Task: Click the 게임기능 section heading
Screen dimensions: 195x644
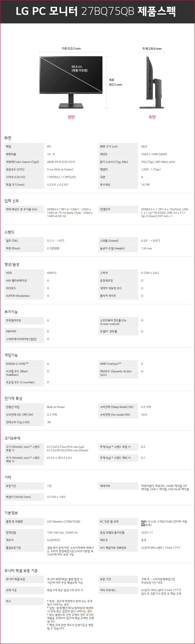Action: coord(11,355)
